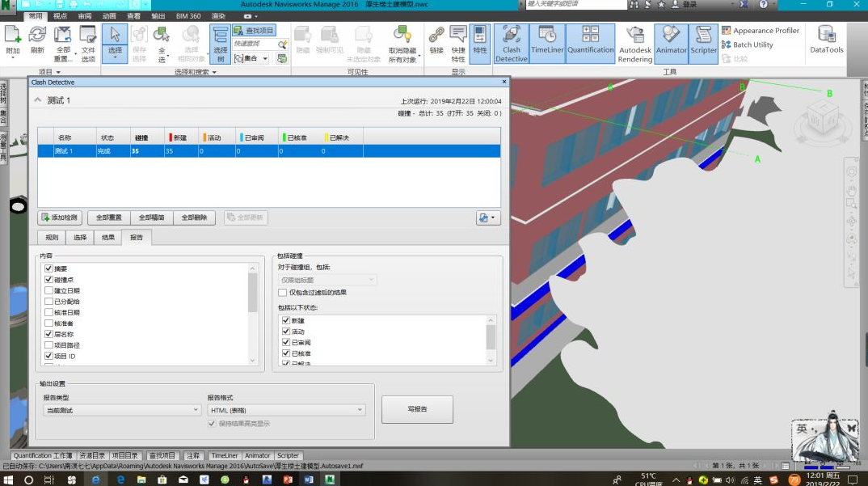Screen dimensions: 868x486
Task: Click the 写报告 button
Action: click(x=417, y=409)
